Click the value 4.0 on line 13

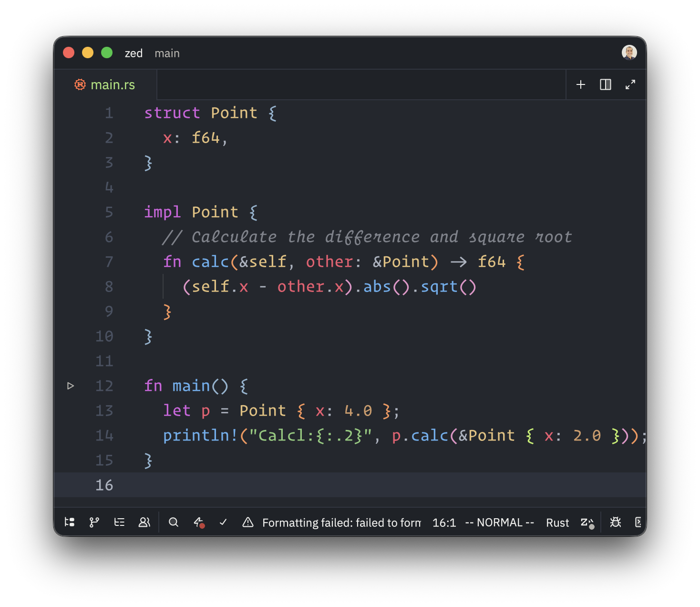pyautogui.click(x=358, y=410)
